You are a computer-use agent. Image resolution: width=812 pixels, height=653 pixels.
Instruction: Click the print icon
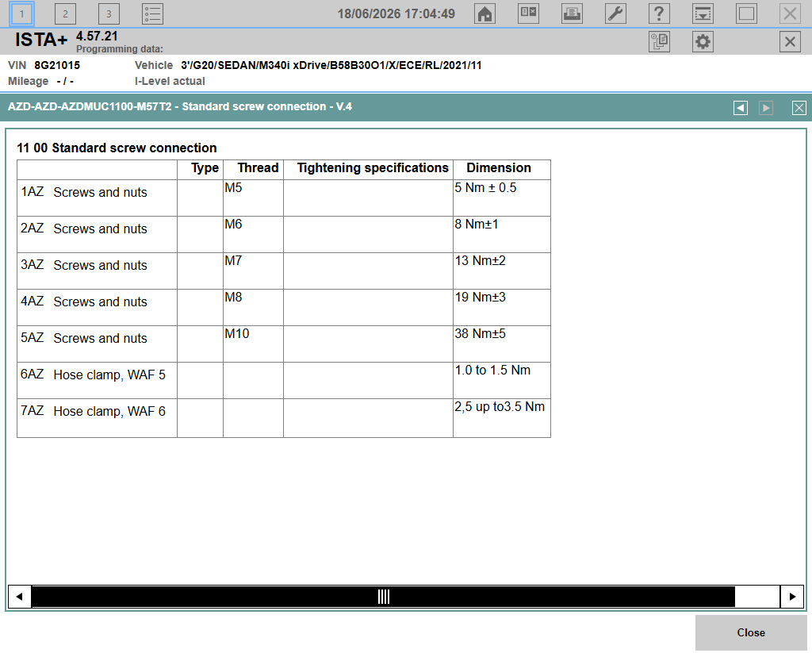(572, 14)
